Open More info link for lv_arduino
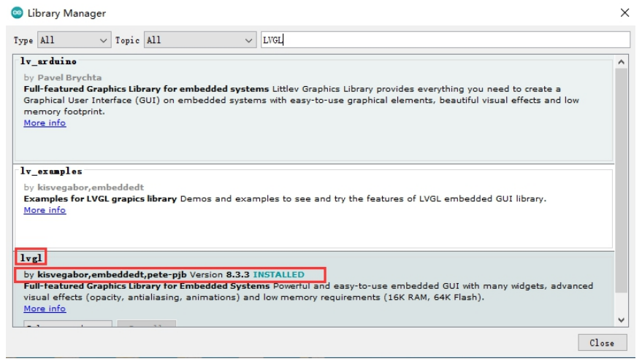Viewport: 642px width, 364px height. tap(45, 123)
